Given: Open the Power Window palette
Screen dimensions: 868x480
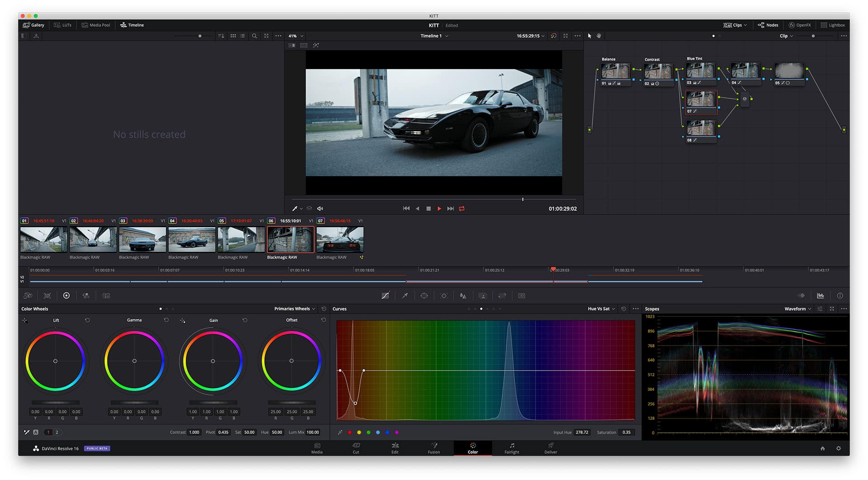Looking at the screenshot, I should click(x=424, y=295).
